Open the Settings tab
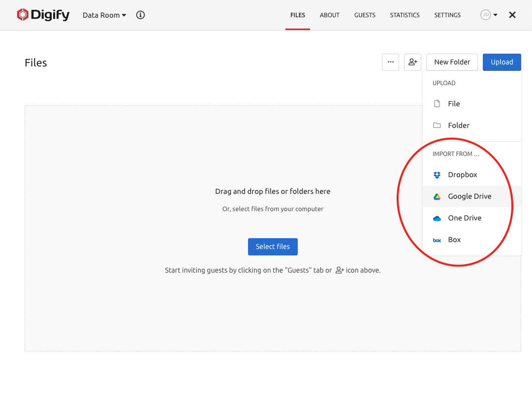Viewport: 532px width, 406px height. tap(447, 15)
